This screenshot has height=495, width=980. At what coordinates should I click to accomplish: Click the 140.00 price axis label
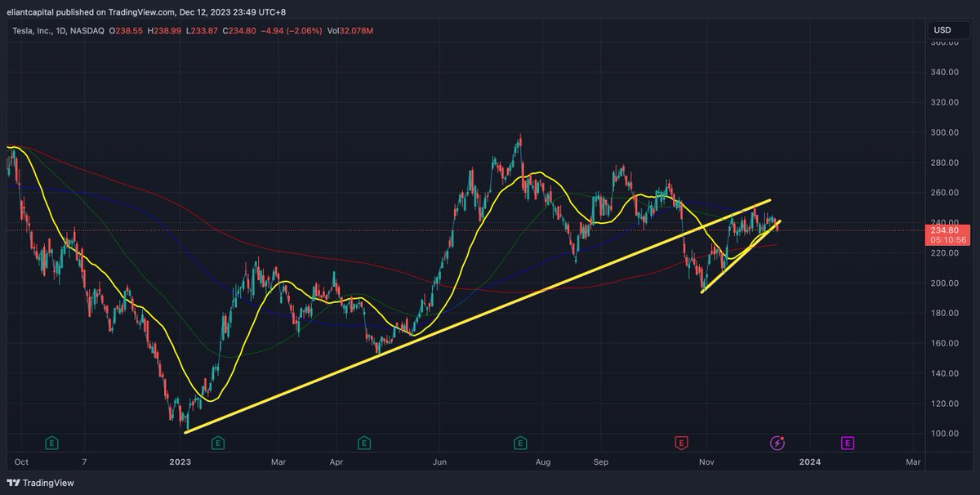click(x=943, y=373)
